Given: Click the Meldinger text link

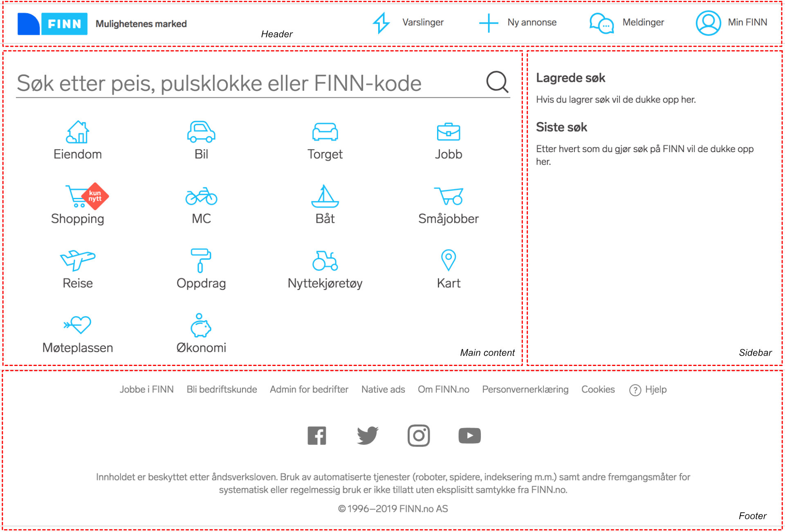Looking at the screenshot, I should pos(643,22).
